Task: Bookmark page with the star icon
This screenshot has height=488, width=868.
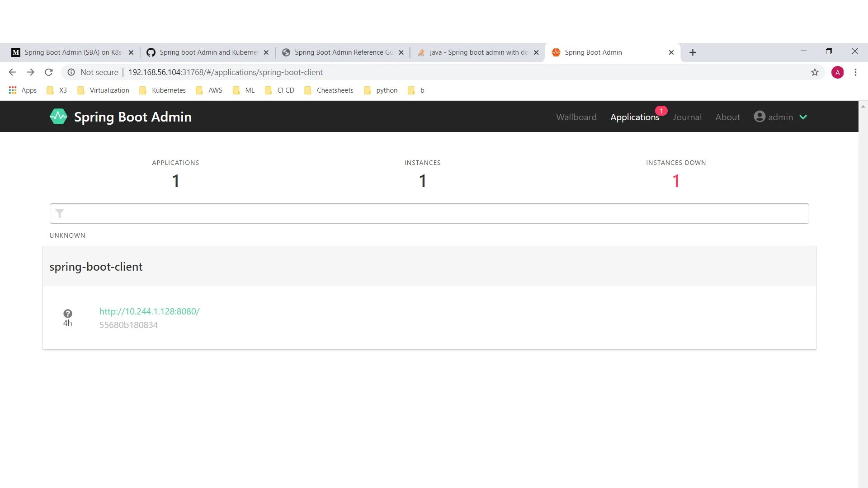Action: (x=815, y=72)
